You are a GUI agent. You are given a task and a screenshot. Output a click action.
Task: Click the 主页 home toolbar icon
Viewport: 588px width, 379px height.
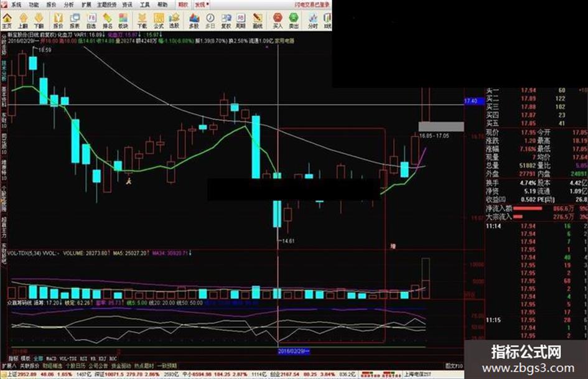(x=7, y=21)
